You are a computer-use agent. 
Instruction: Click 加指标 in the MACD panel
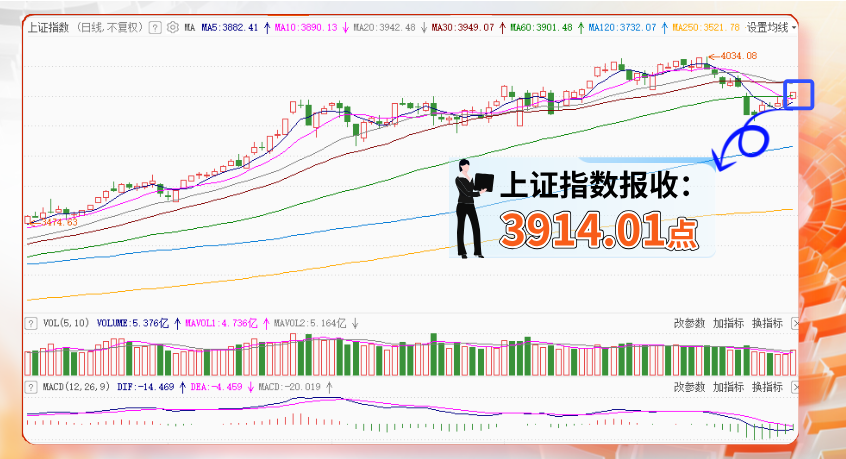point(728,386)
